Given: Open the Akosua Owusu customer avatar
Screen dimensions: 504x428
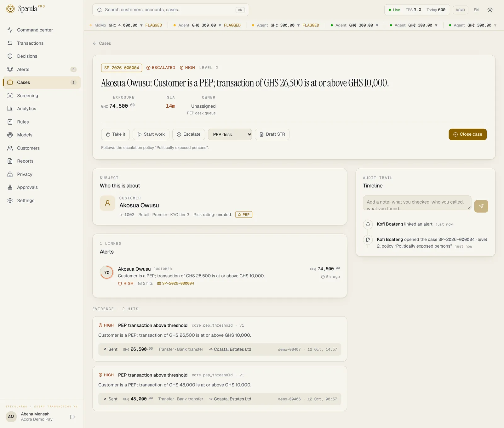Looking at the screenshot, I should coord(107,203).
